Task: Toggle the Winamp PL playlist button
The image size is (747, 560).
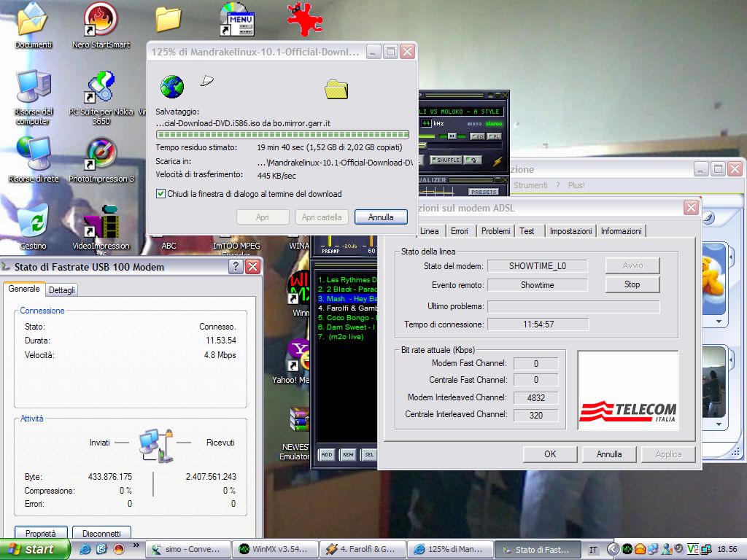Action: tap(494, 136)
